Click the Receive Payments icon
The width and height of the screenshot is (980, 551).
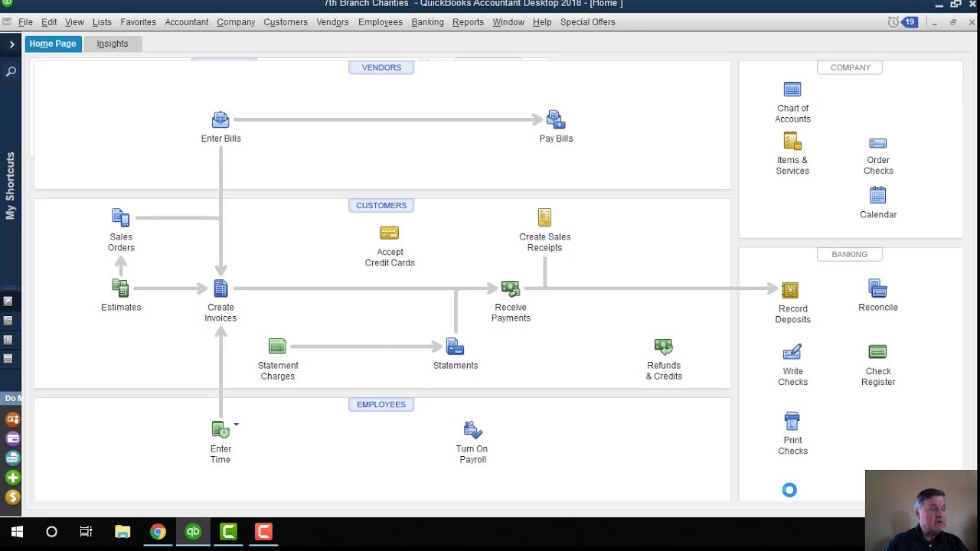point(511,289)
